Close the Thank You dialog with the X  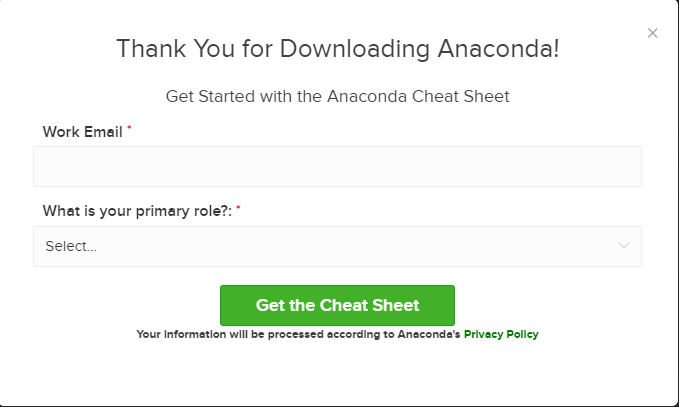(x=653, y=33)
